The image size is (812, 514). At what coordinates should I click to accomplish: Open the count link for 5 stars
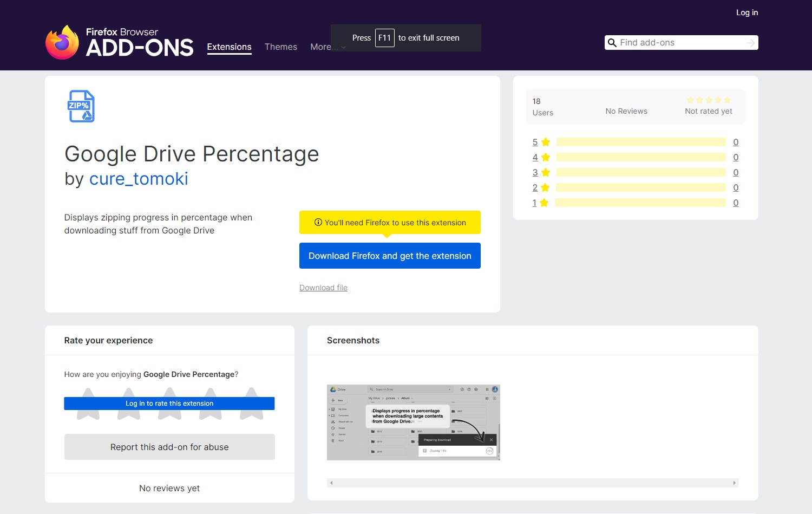click(736, 142)
